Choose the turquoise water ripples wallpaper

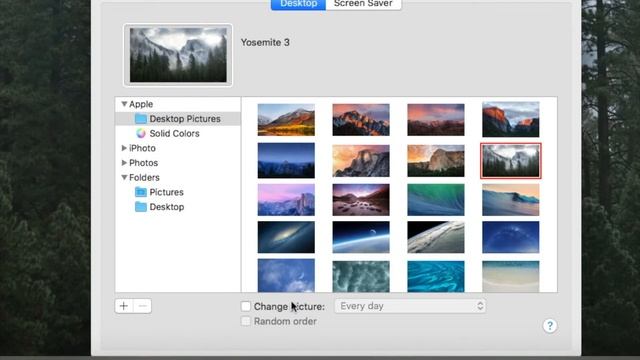pyautogui.click(x=436, y=276)
